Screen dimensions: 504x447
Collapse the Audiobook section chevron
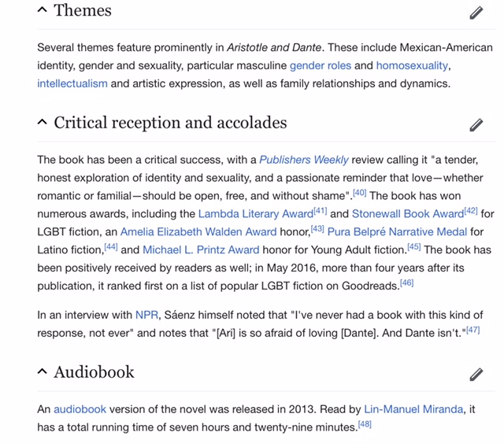[42, 371]
